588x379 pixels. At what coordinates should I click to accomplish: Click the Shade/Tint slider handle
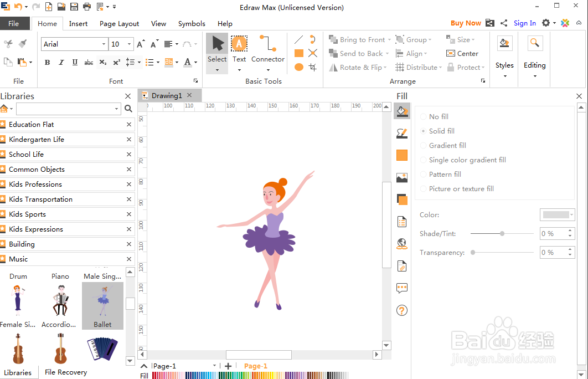click(x=502, y=234)
